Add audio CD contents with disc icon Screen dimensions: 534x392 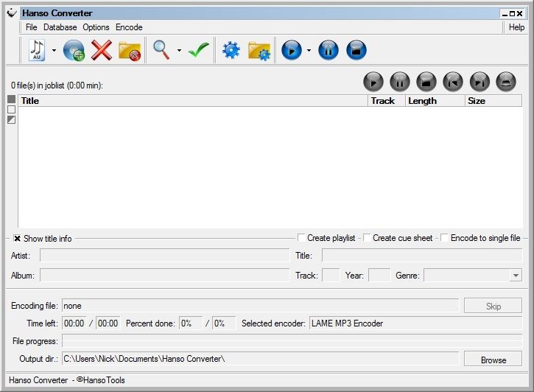[x=74, y=50]
